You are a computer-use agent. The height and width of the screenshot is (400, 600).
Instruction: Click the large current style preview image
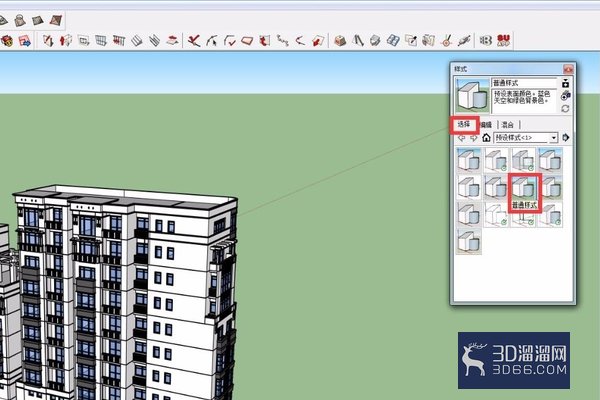coord(473,96)
